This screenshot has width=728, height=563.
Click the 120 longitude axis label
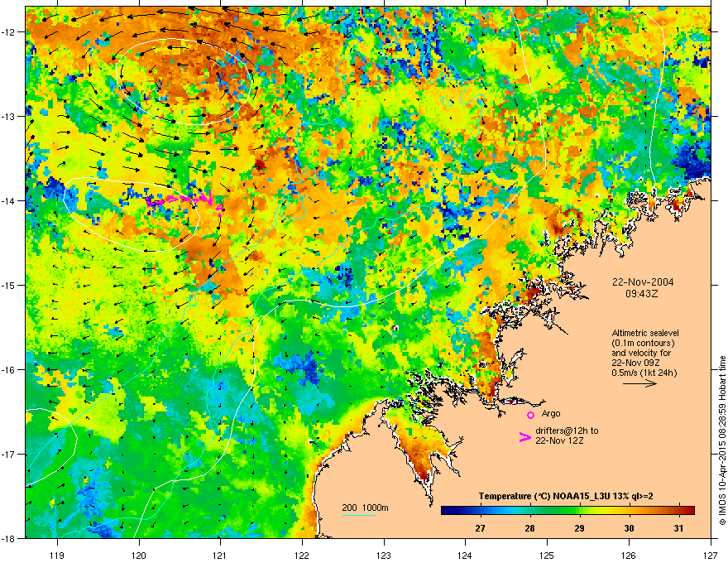coord(139,555)
